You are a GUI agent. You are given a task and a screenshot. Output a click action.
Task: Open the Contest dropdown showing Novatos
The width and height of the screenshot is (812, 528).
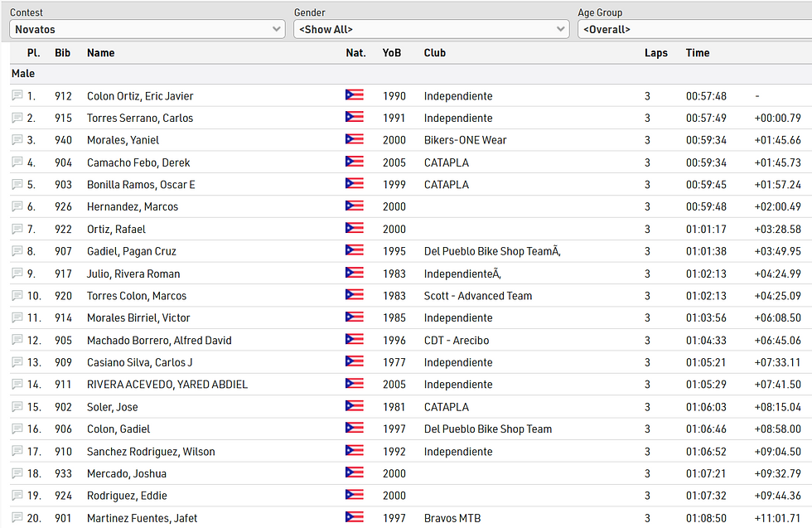click(x=147, y=30)
